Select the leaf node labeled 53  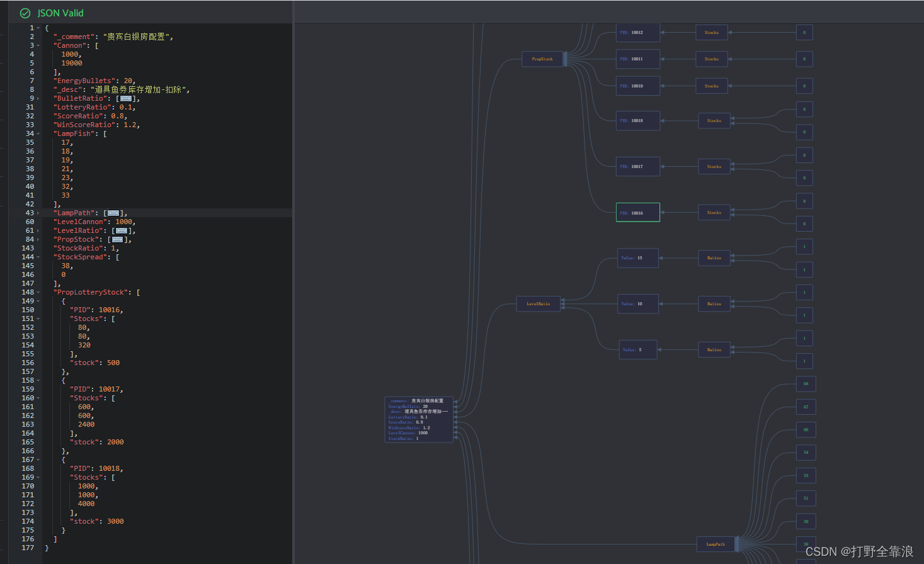pos(806,476)
